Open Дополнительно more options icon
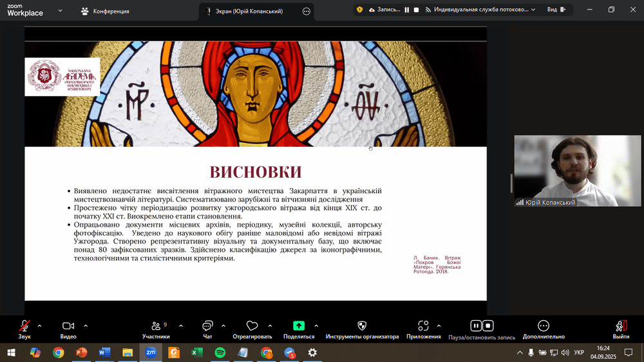644x362 pixels. point(544,326)
